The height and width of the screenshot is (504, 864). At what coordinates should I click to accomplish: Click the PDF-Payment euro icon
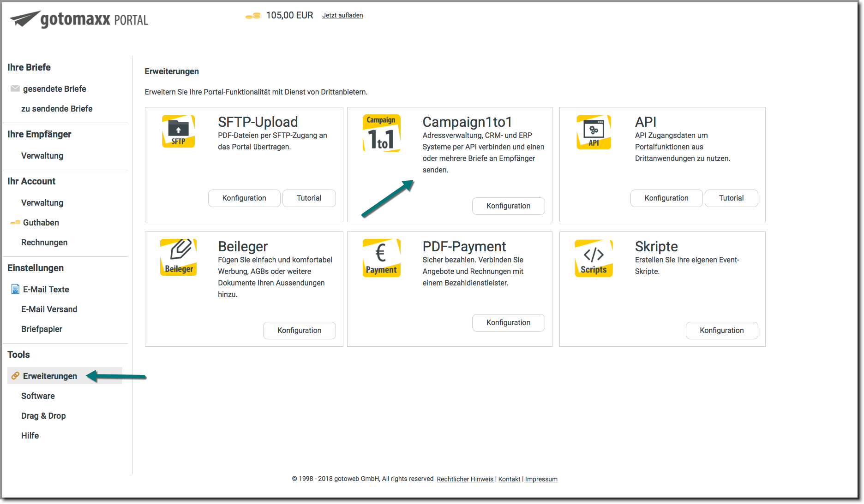pos(381,258)
